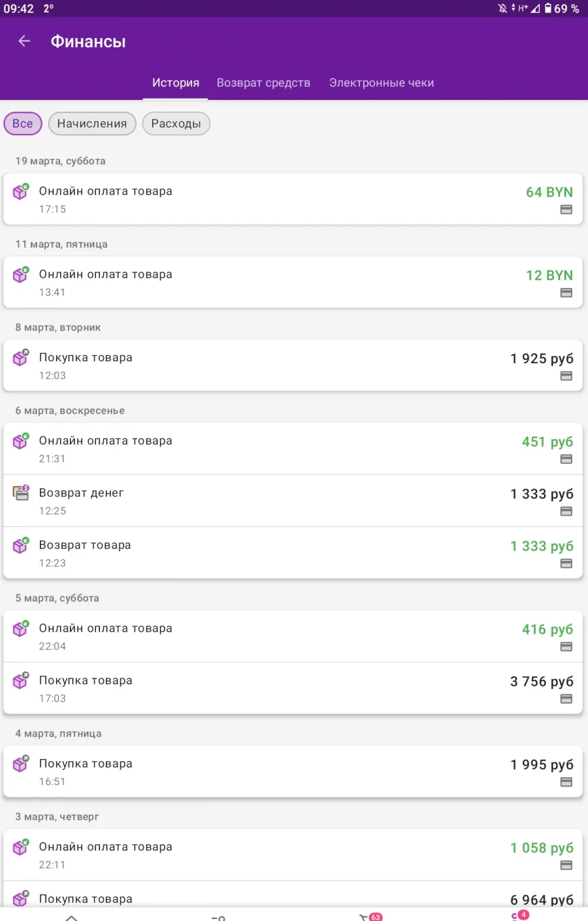Open the 8 марта Покупка товара entry
This screenshot has width=588, height=921.
tap(293, 366)
